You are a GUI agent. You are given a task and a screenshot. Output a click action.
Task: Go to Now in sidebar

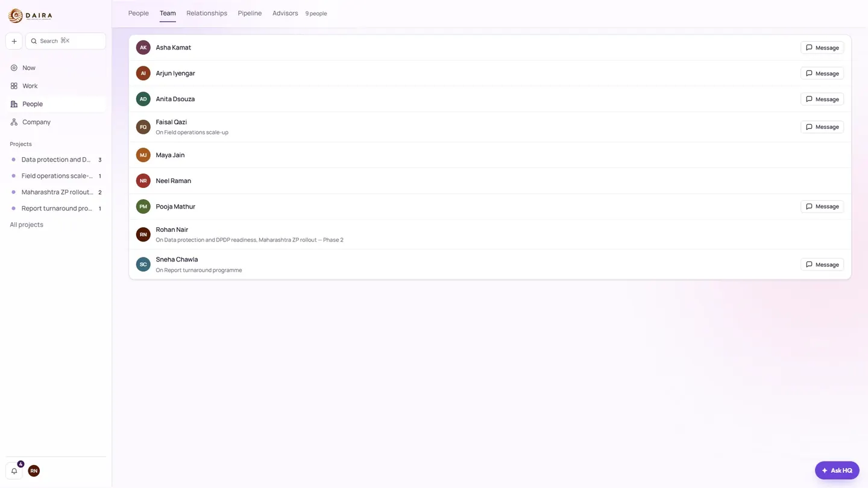[55, 68]
